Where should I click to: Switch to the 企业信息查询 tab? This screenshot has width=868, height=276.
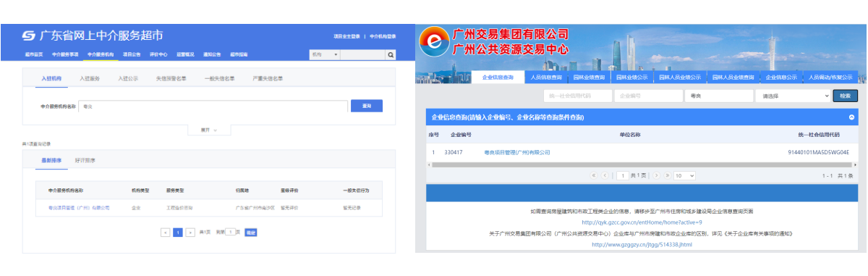pos(498,77)
